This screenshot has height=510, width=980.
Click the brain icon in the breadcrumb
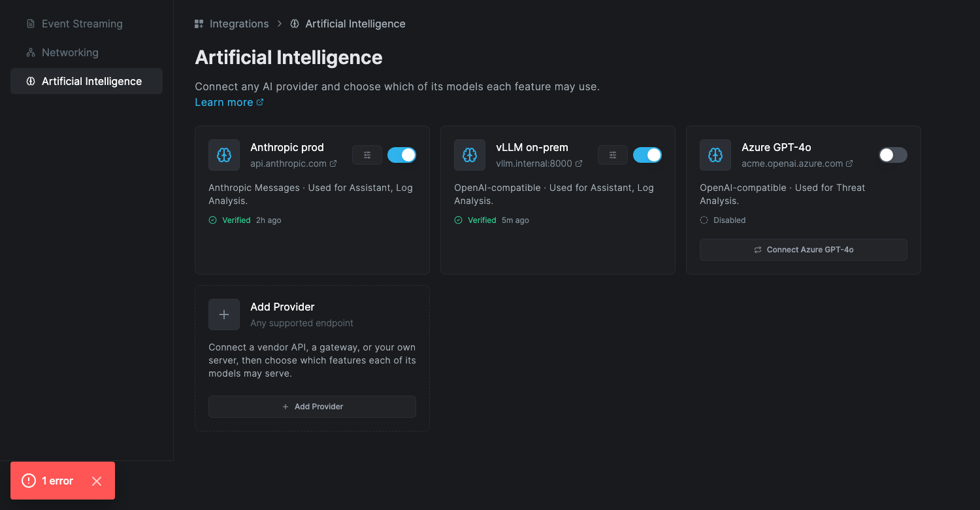tap(295, 24)
